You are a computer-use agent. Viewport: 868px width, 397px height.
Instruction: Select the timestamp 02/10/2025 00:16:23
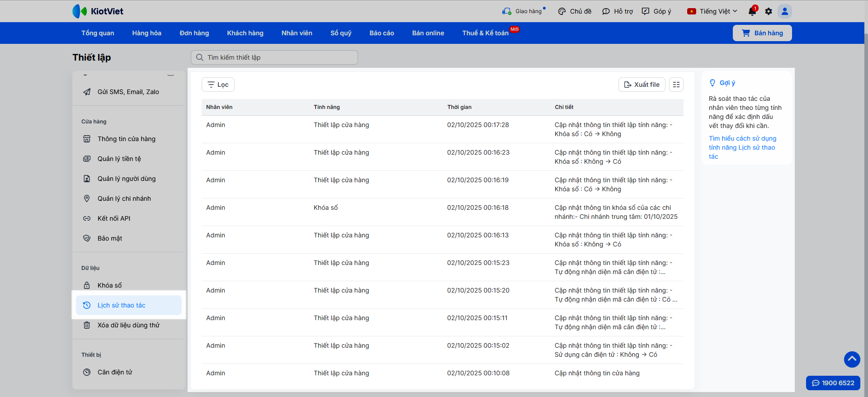coord(478,152)
